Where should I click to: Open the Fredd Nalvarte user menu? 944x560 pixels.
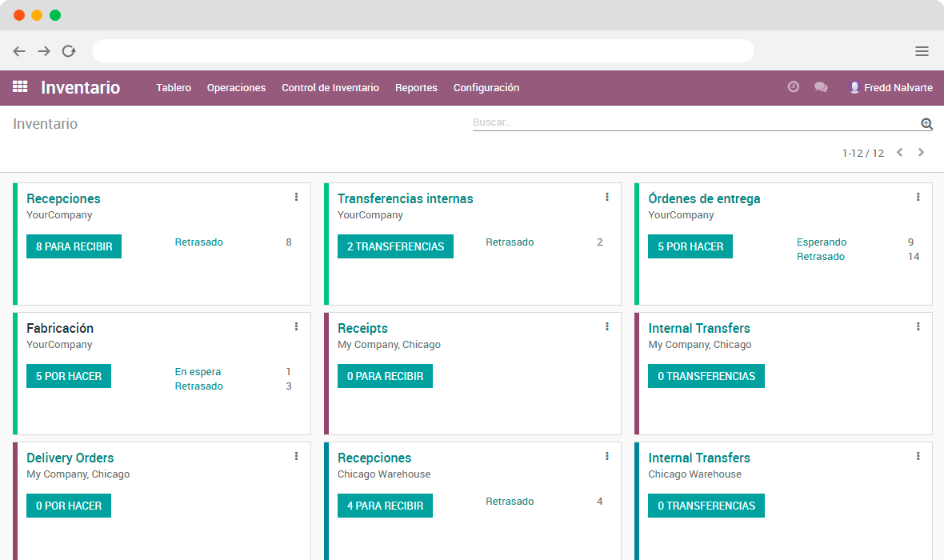pyautogui.click(x=890, y=88)
